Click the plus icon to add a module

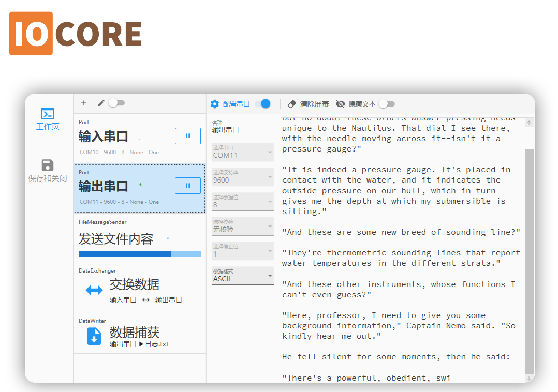(84, 103)
